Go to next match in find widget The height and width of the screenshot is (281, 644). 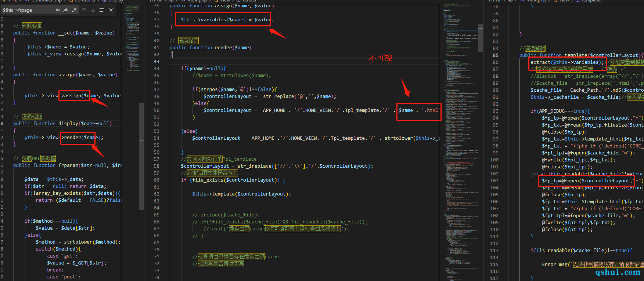pos(93,10)
